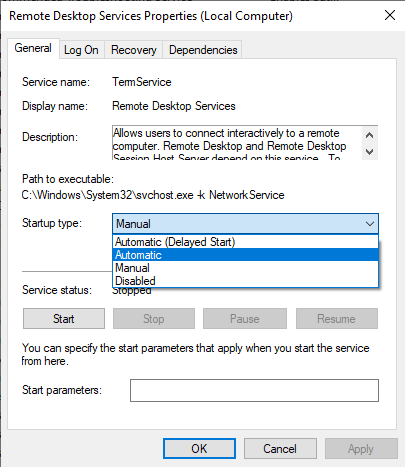Select the General tab

click(x=33, y=48)
